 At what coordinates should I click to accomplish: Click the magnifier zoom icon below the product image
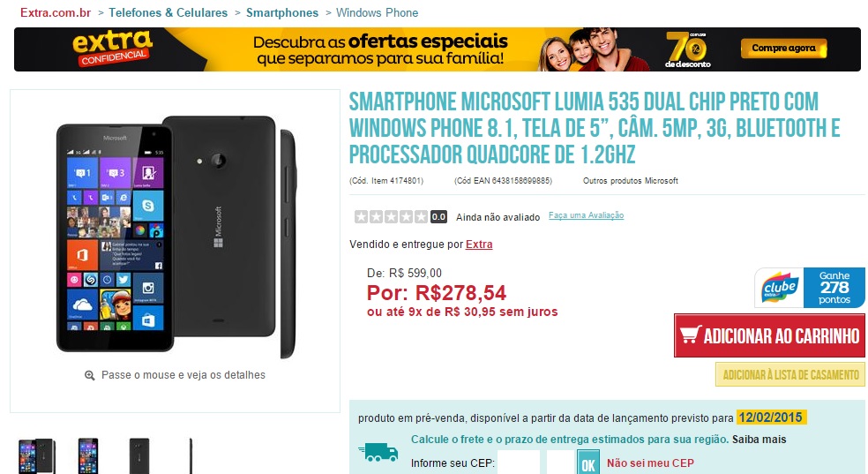[90, 376]
